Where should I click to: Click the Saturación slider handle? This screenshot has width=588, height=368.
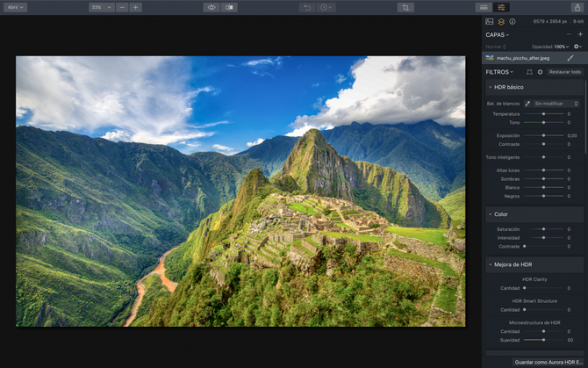coord(543,229)
